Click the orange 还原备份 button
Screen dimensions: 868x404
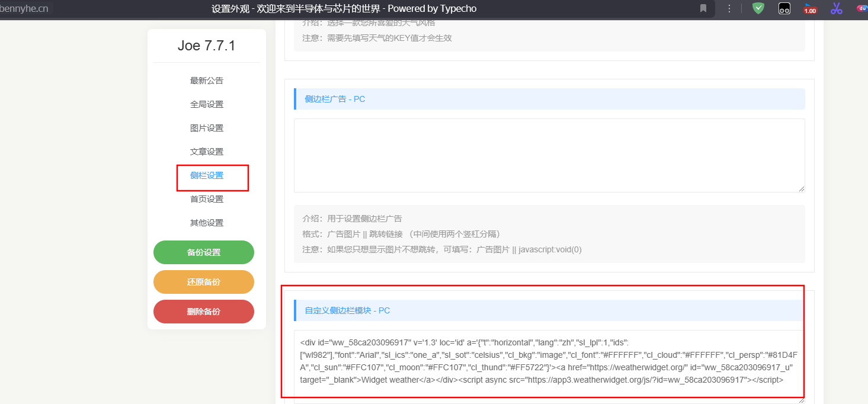[x=204, y=282]
